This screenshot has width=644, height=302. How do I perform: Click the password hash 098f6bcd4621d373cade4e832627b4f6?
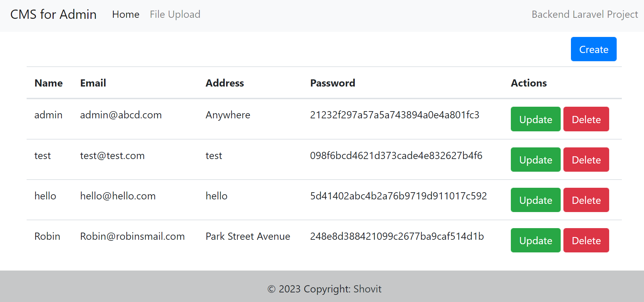(x=396, y=156)
